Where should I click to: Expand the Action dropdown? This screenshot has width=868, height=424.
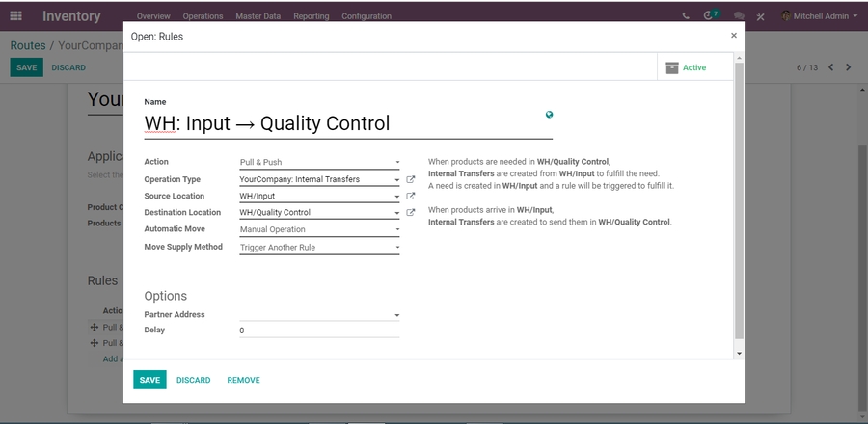(x=318, y=163)
